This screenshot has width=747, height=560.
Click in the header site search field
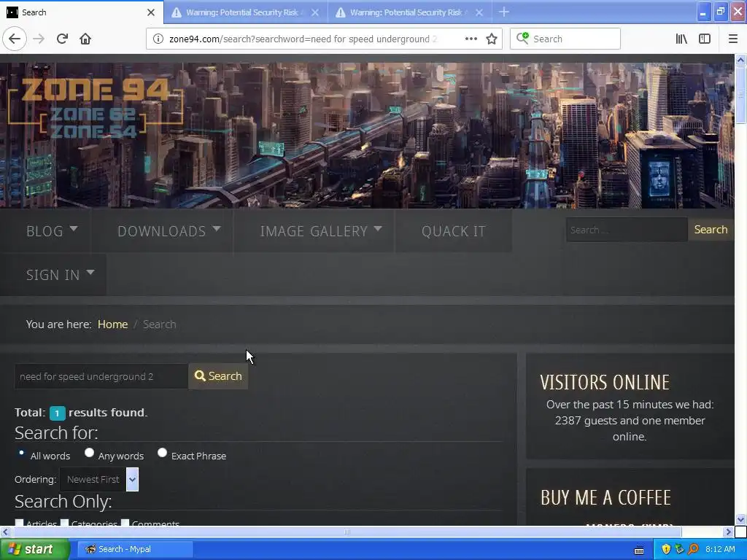click(627, 230)
